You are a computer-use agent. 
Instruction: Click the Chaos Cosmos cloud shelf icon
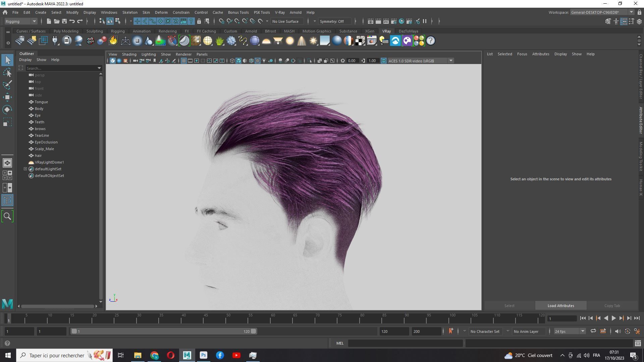tap(395, 41)
